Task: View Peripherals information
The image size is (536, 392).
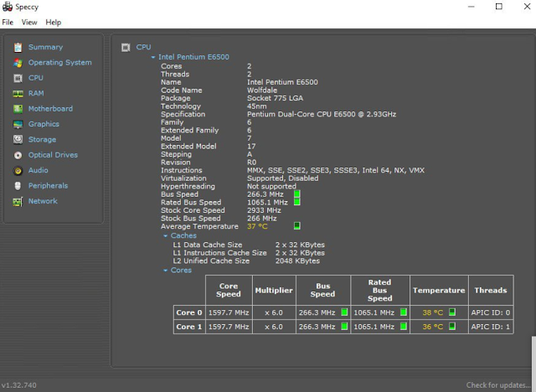Action: [x=48, y=186]
